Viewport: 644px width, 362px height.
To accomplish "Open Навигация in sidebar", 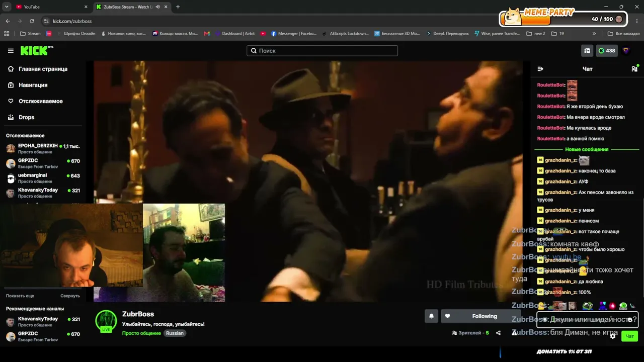I will point(43,85).
